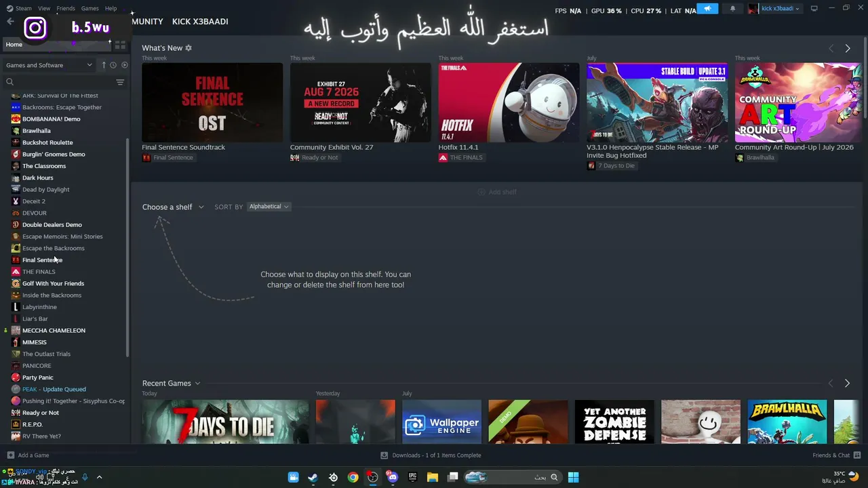This screenshot has width=868, height=488.
Task: Open the Friends menu
Action: click(x=66, y=8)
